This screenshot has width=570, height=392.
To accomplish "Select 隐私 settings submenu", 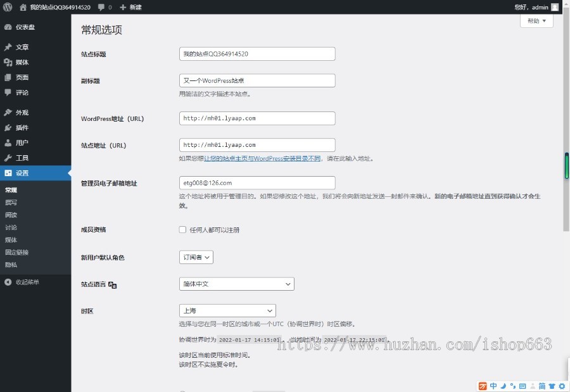I will tap(11, 265).
